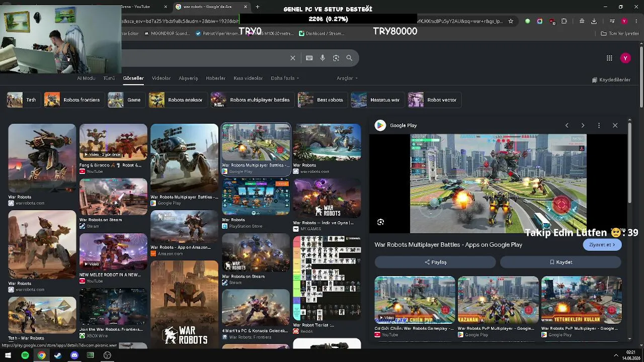Screen dimensions: 644x362
Task: Filter images by the Robot vector chip
Action: pos(434,100)
